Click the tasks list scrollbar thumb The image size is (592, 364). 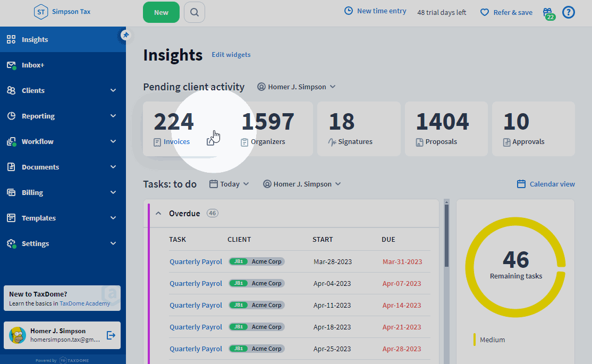tap(446, 235)
